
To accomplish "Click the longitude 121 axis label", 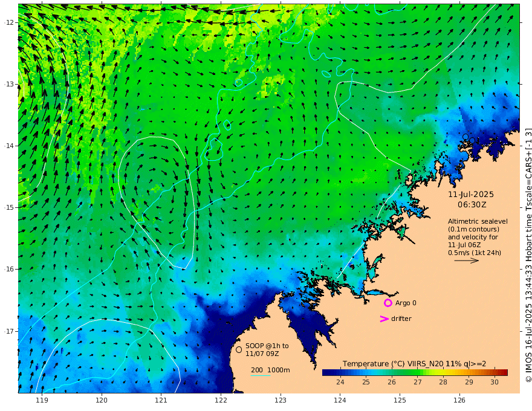I will click(x=161, y=400).
